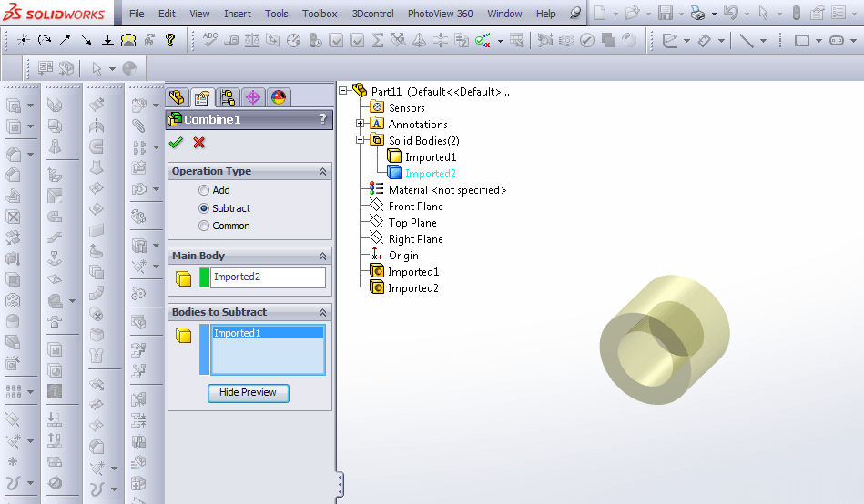Select the Origin in feature tree
Image resolution: width=864 pixels, height=504 pixels.
coord(403,256)
